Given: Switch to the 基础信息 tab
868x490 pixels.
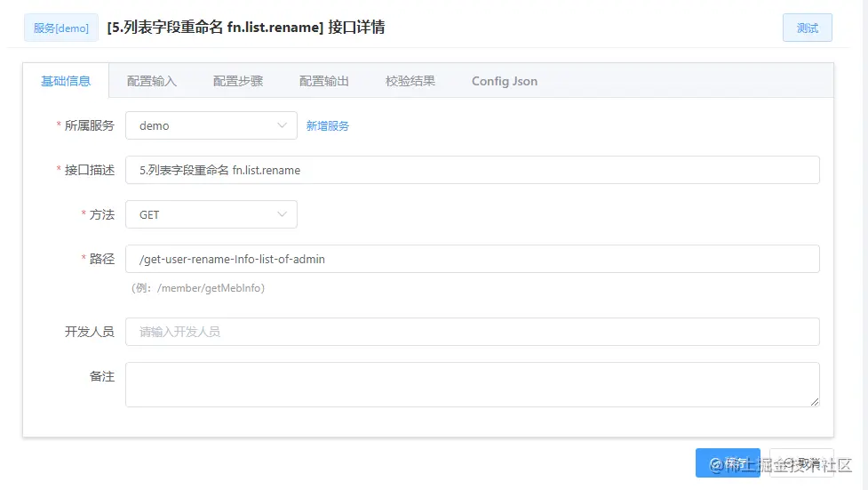Looking at the screenshot, I should (x=66, y=81).
